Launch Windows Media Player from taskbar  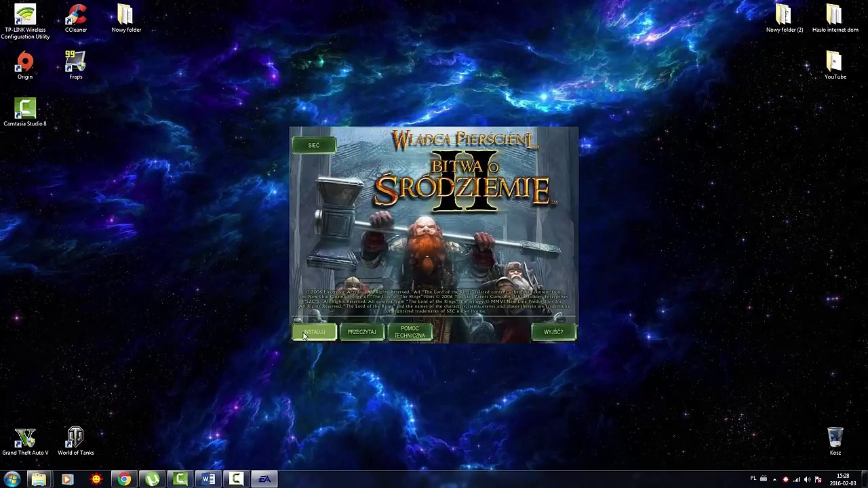click(x=67, y=479)
